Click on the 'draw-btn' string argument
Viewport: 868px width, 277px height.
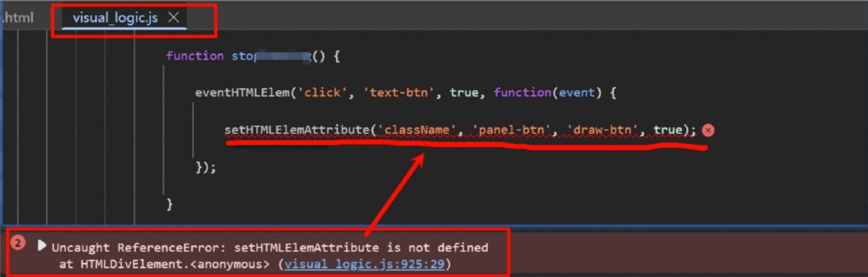(602, 130)
